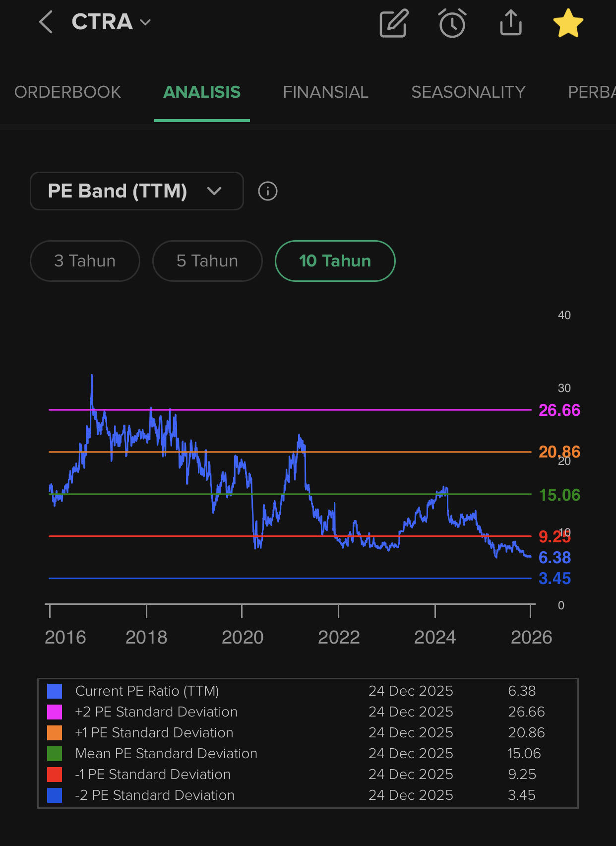Tap the 2020 label on chart axis
This screenshot has height=846, width=616.
click(x=242, y=637)
